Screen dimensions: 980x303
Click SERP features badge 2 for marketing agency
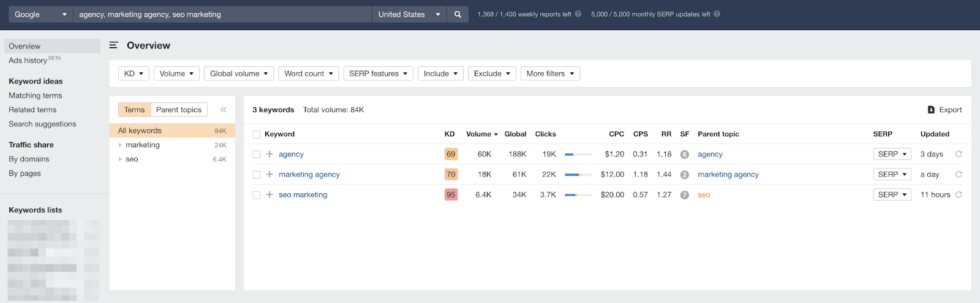[685, 175]
